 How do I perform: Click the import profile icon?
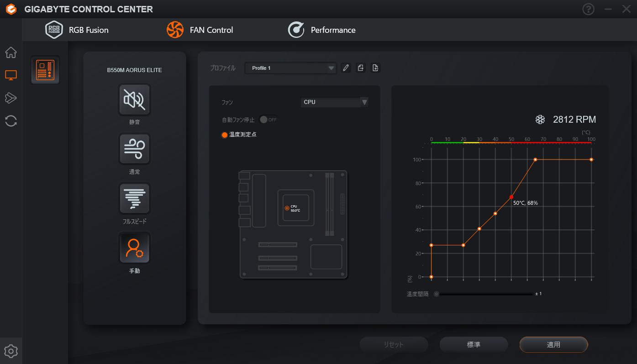click(x=375, y=68)
